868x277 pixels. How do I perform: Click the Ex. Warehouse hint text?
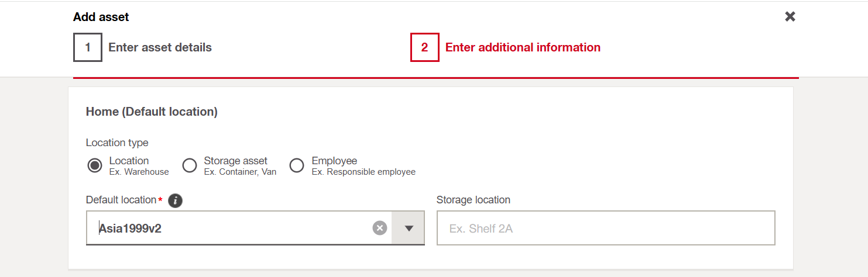(139, 172)
